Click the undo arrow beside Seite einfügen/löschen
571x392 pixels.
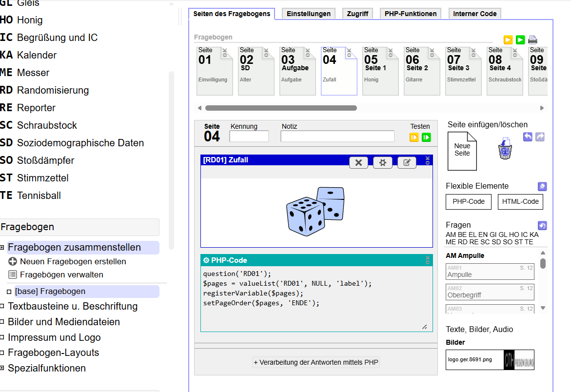point(528,137)
